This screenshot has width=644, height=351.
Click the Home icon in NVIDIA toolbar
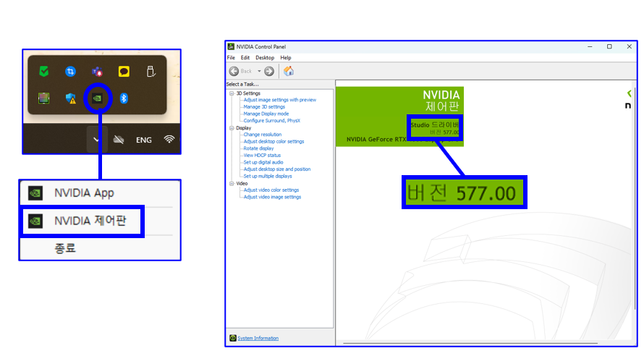289,71
